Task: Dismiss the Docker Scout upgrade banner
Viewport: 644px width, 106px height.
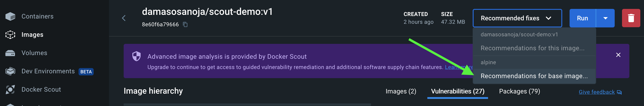Action: tap(618, 55)
